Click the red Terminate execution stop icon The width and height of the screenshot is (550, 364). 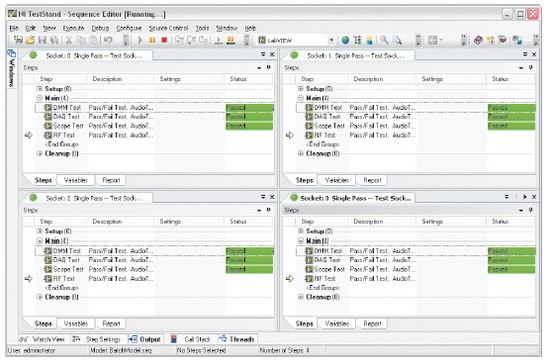coord(164,40)
